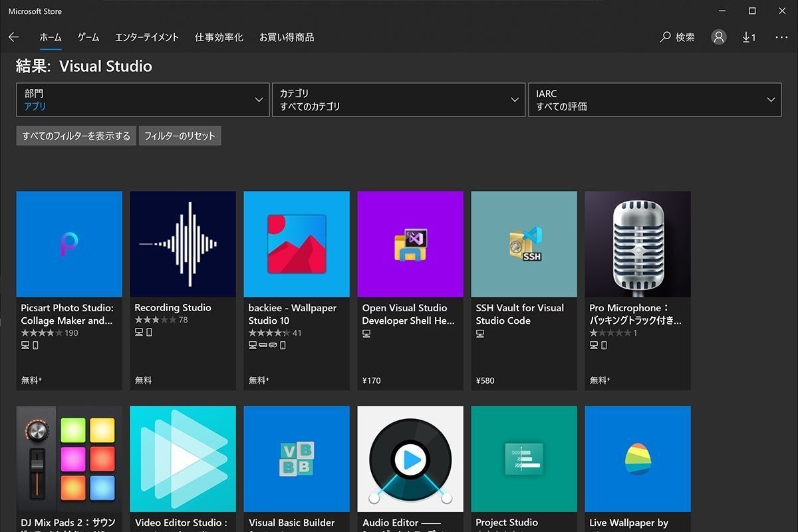Screen dimensions: 798x532
Task: Click the 無料 price under backiee
Action: [x=259, y=380]
